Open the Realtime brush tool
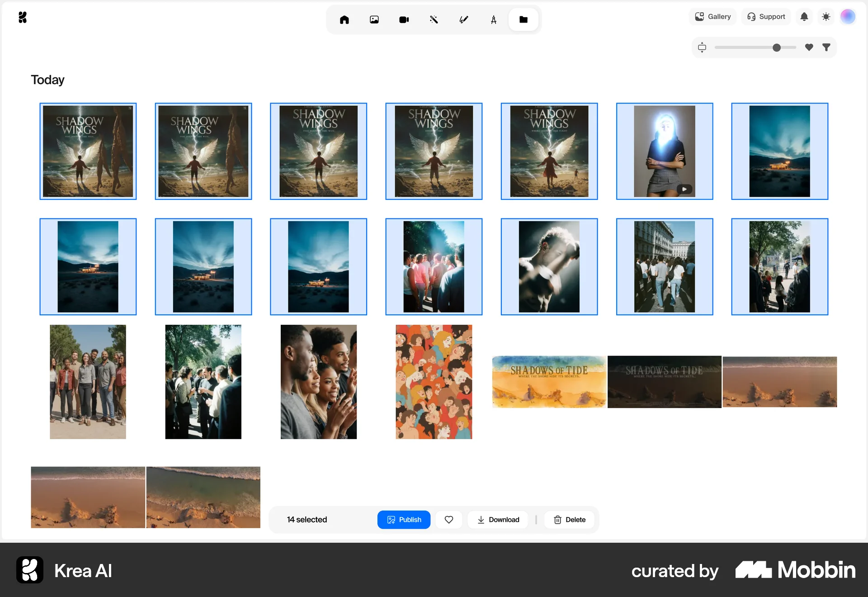The height and width of the screenshot is (597, 868). [x=464, y=19]
